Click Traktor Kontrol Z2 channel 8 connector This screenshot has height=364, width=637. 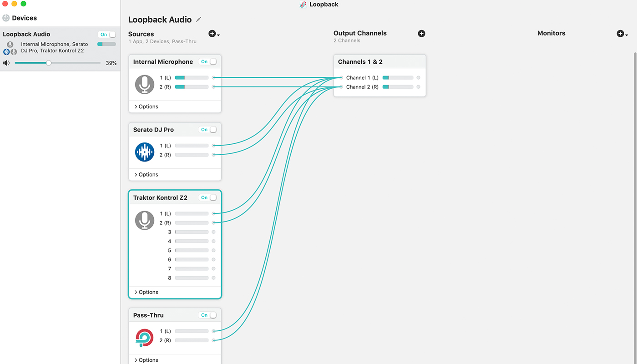(213, 278)
